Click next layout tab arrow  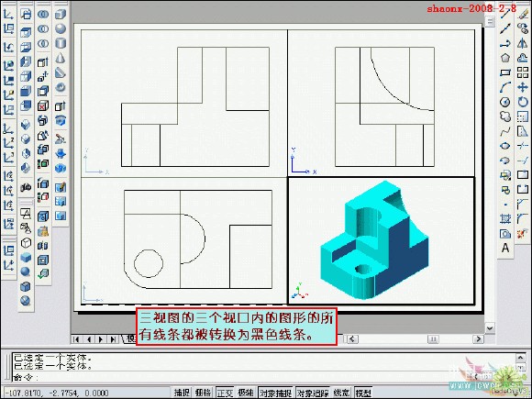pos(101,339)
